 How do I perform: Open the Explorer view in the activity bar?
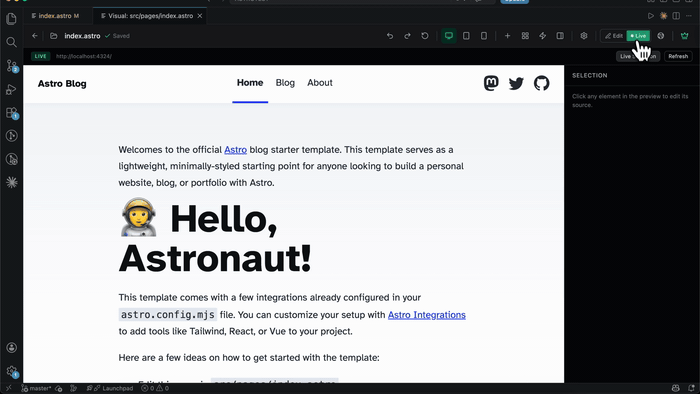(x=12, y=19)
